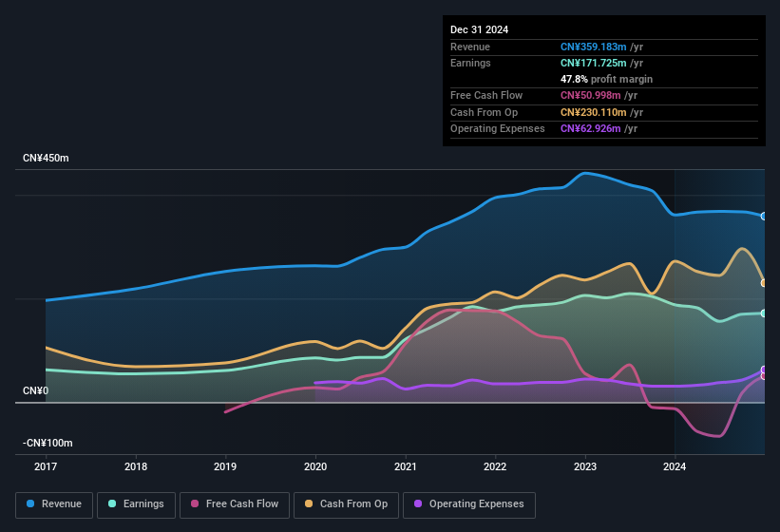
Task: Click the CN¥450m y-axis label
Action: tap(46, 158)
